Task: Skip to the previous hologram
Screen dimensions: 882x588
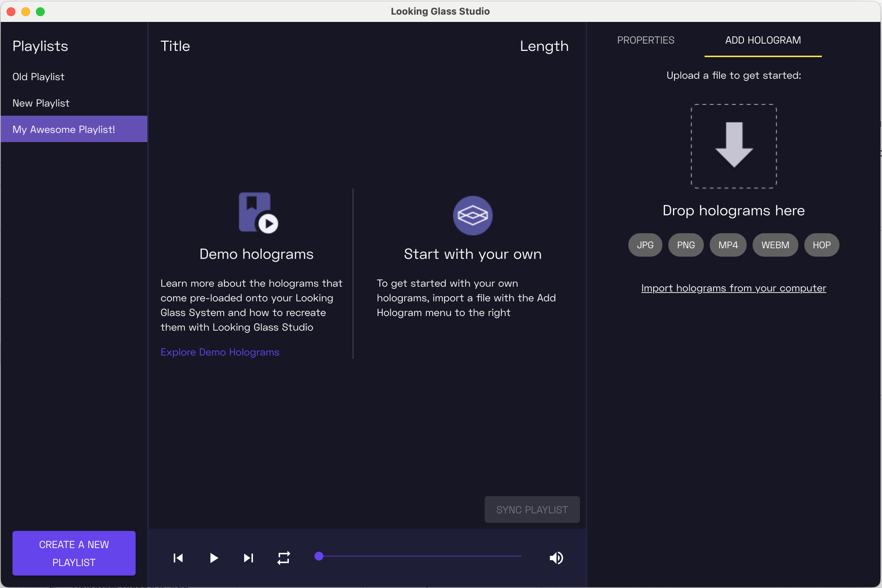Action: tap(178, 558)
